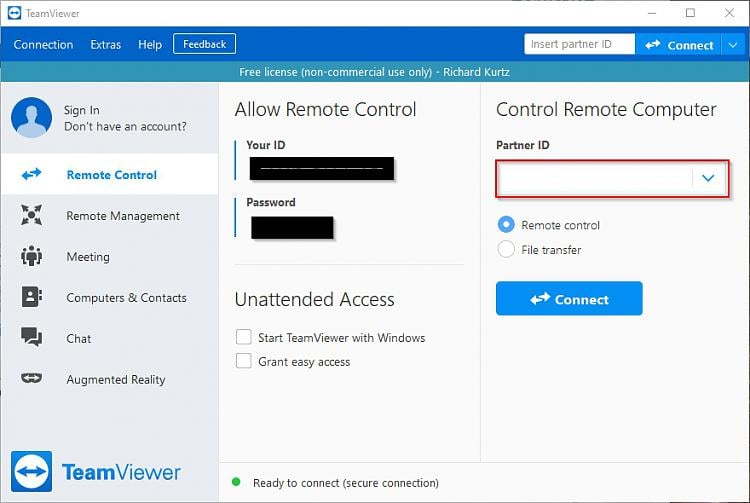Close the TeamViewer window
The image size is (750, 503).
[x=729, y=13]
